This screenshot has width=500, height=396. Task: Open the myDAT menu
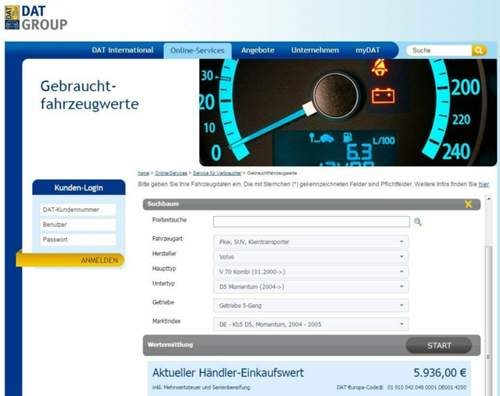pos(368,50)
